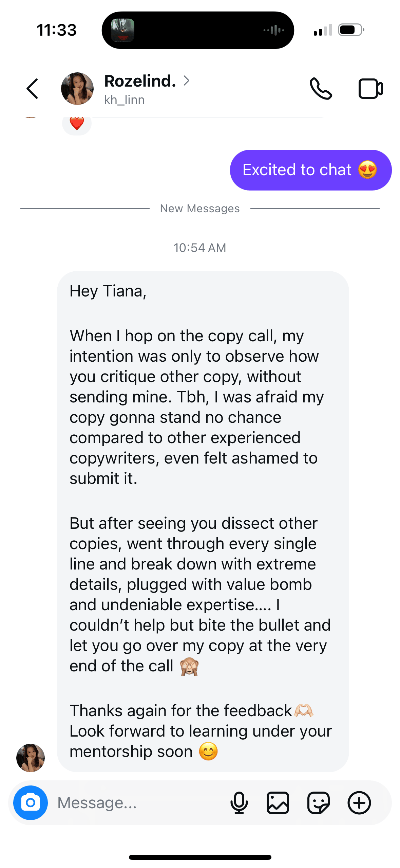The image size is (400, 868).
Task: Tap sender avatar beside the long message
Action: click(31, 758)
